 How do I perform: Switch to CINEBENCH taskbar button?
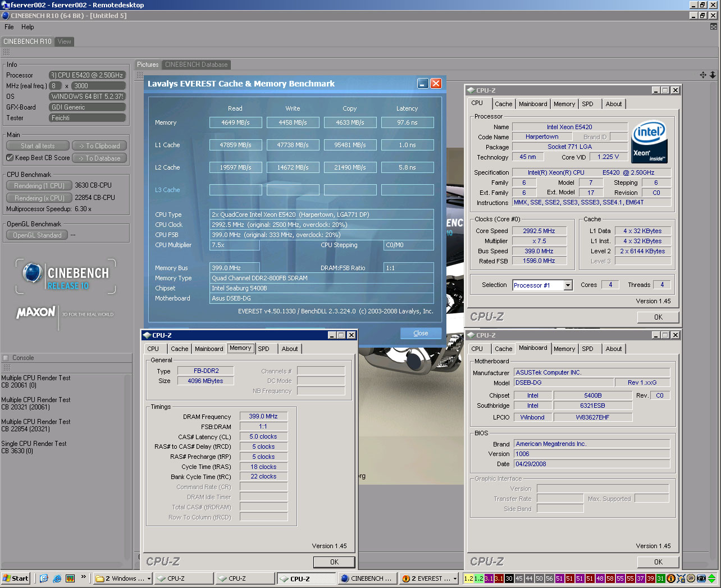[x=367, y=578]
